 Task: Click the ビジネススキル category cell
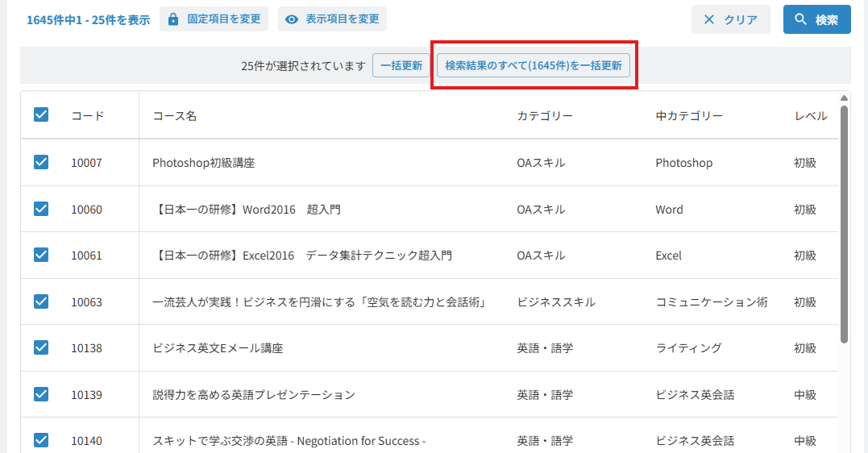pyautogui.click(x=556, y=301)
